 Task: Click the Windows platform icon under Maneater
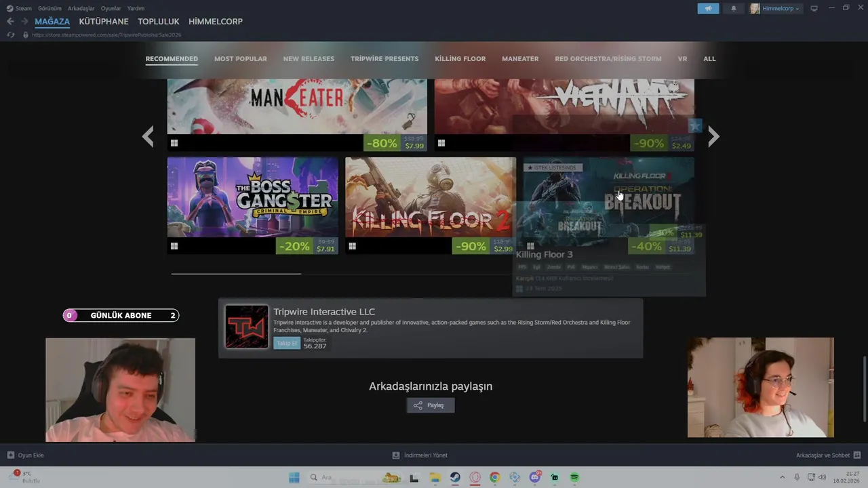(174, 143)
